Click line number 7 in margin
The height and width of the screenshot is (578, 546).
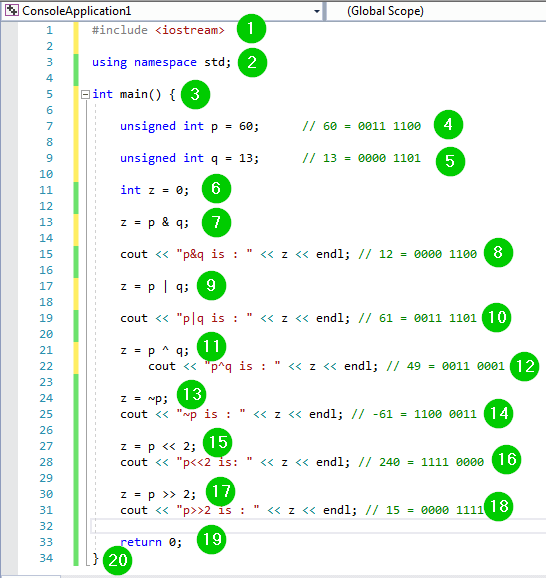(x=49, y=126)
